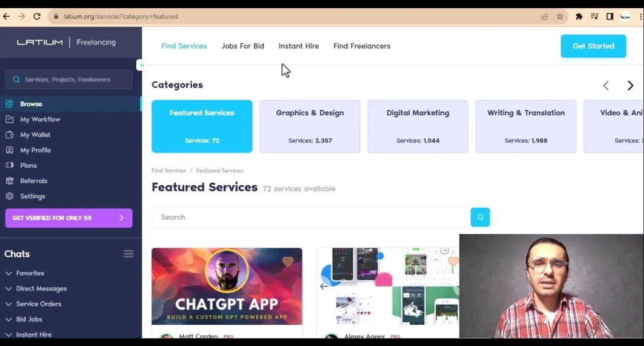Click the browser reload page icon
644x346 pixels.
pos(37,16)
